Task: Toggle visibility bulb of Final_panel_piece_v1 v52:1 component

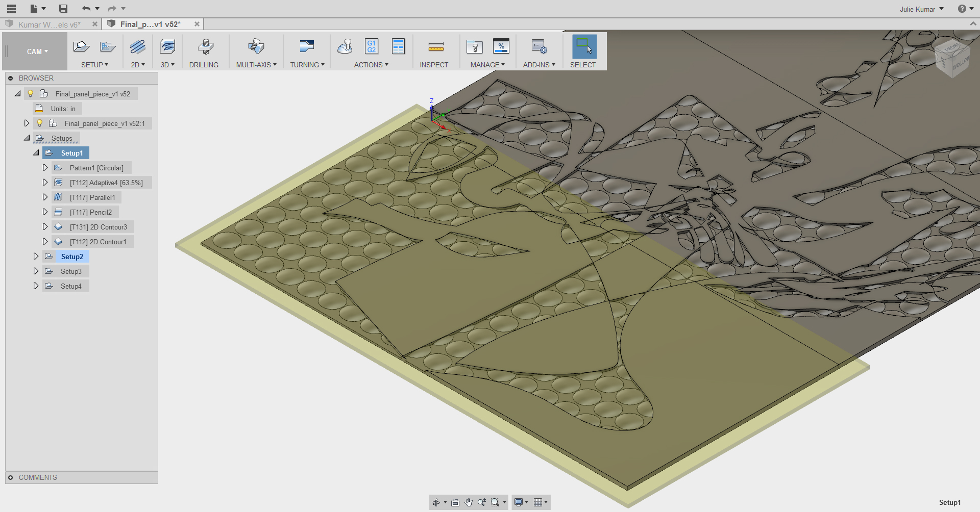Action: [40, 123]
